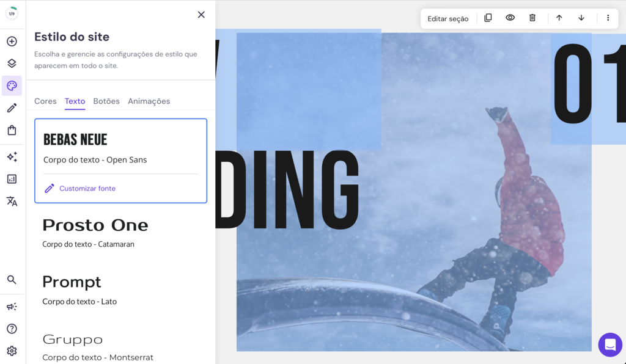Switch to the Cores tab
This screenshot has width=626, height=364.
(45, 101)
